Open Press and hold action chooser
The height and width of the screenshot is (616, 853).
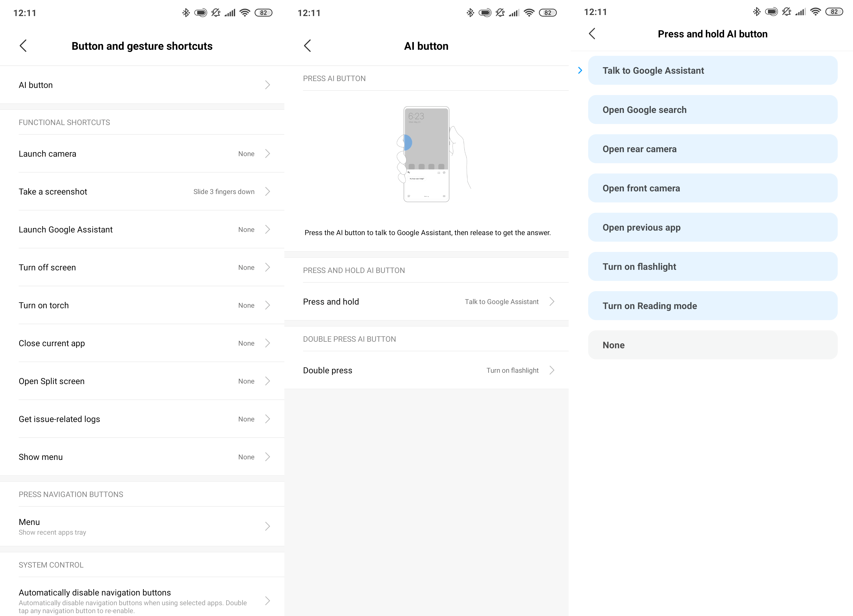click(x=426, y=302)
